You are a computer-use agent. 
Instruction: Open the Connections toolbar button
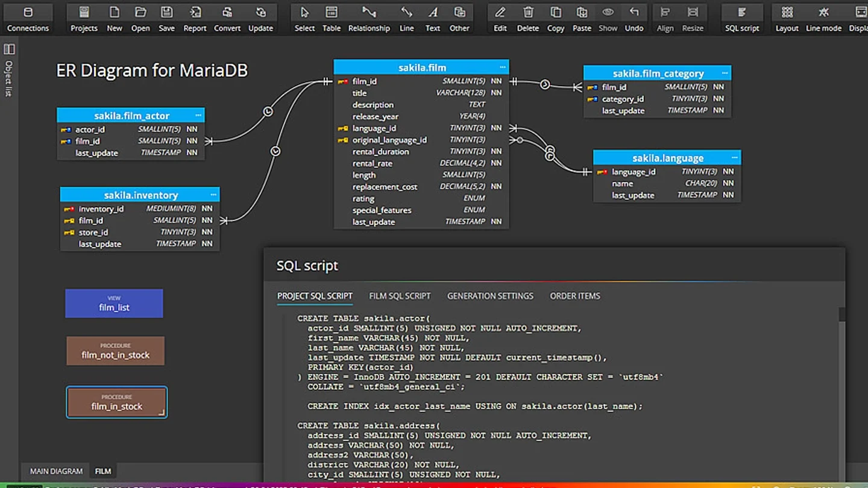tap(28, 19)
